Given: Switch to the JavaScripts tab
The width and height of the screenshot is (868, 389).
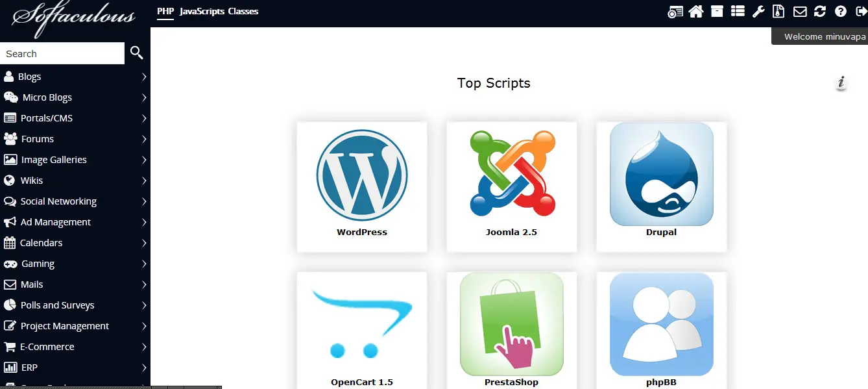Looking at the screenshot, I should click(201, 11).
